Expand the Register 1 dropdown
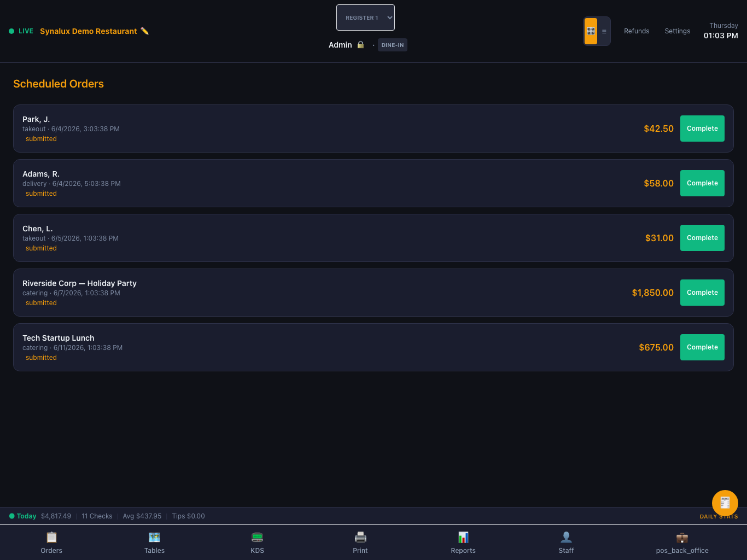Image resolution: width=747 pixels, height=560 pixels. tap(365, 17)
